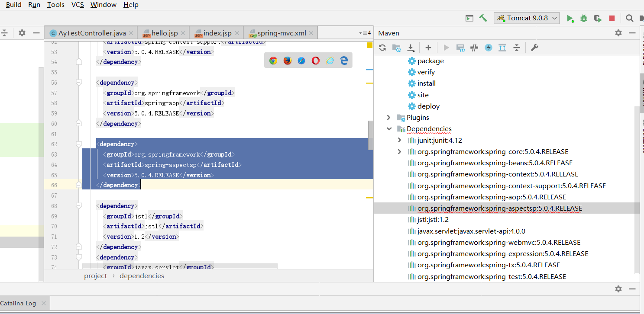The width and height of the screenshot is (644, 314).
Task: Open page in Chrome browser icon
Action: [x=273, y=61]
